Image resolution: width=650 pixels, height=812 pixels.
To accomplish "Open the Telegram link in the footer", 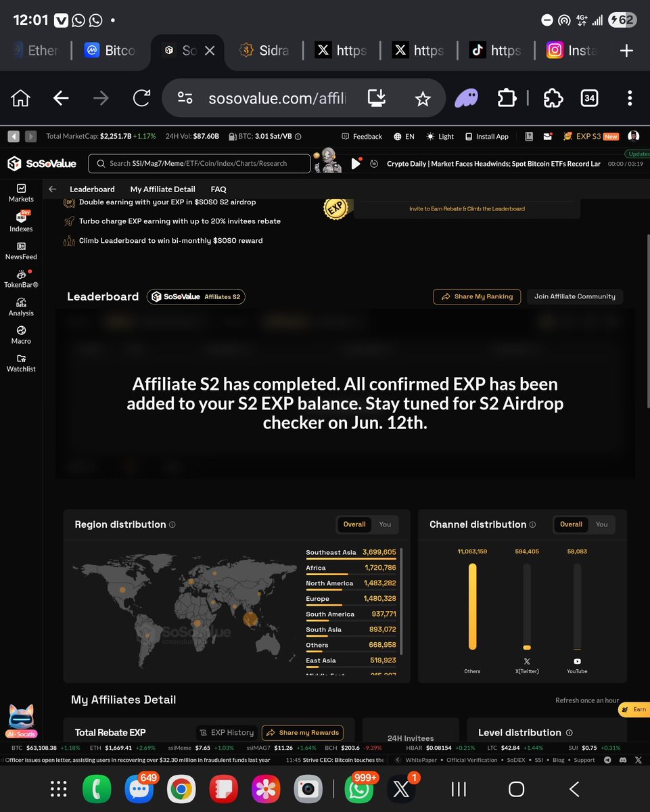I will [607, 760].
